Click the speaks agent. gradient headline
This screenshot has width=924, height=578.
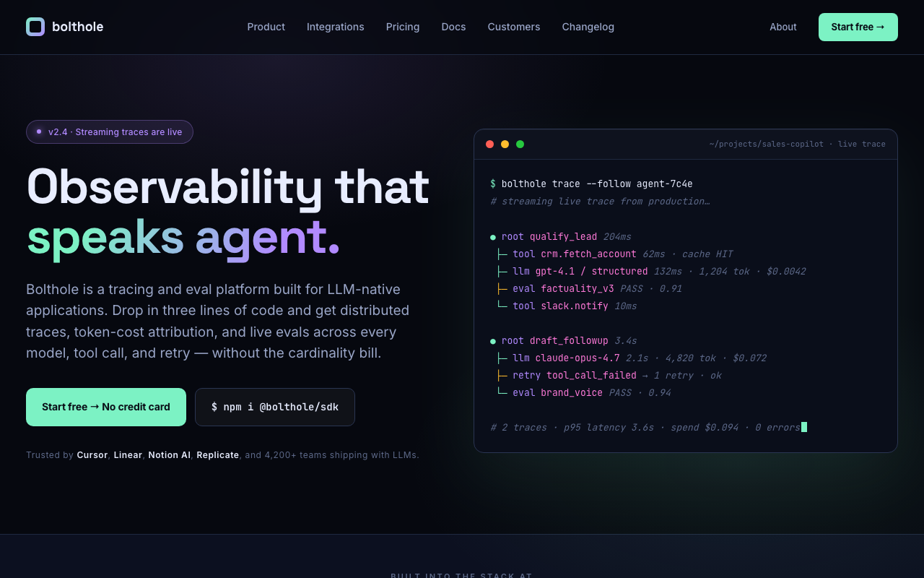[183, 238]
